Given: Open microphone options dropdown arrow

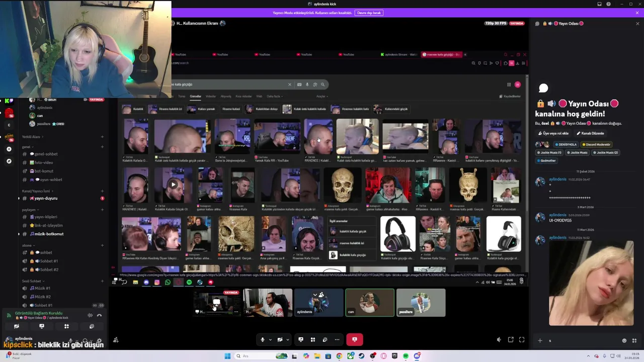Looking at the screenshot, I should tap(270, 339).
